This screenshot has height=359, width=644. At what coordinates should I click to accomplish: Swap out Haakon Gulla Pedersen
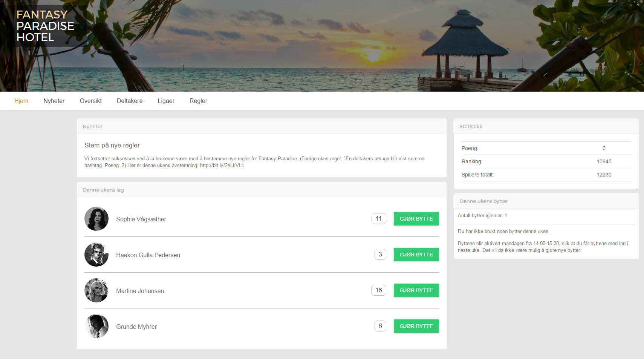(416, 255)
